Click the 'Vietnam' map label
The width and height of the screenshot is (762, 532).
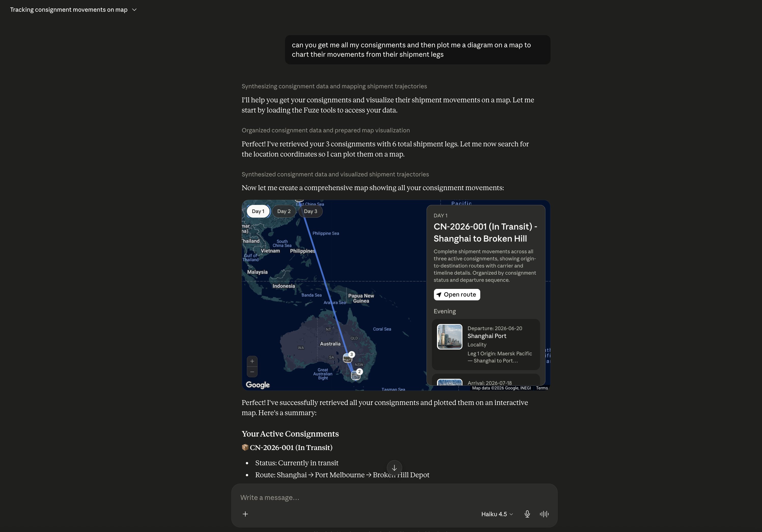tap(270, 251)
